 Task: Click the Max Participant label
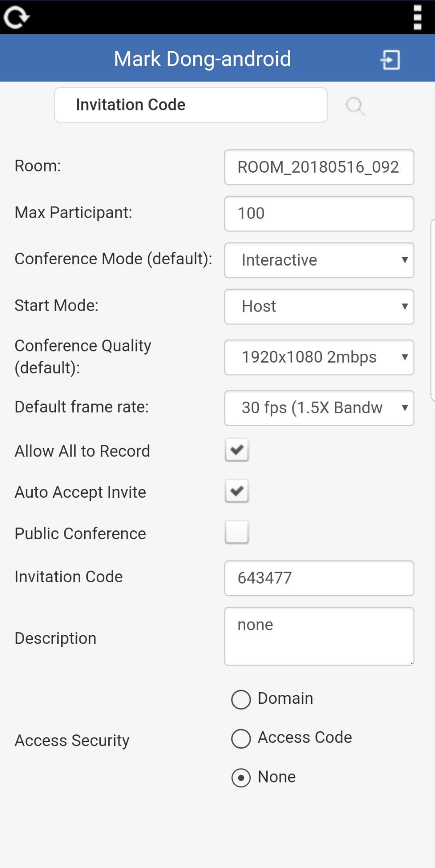point(73,212)
